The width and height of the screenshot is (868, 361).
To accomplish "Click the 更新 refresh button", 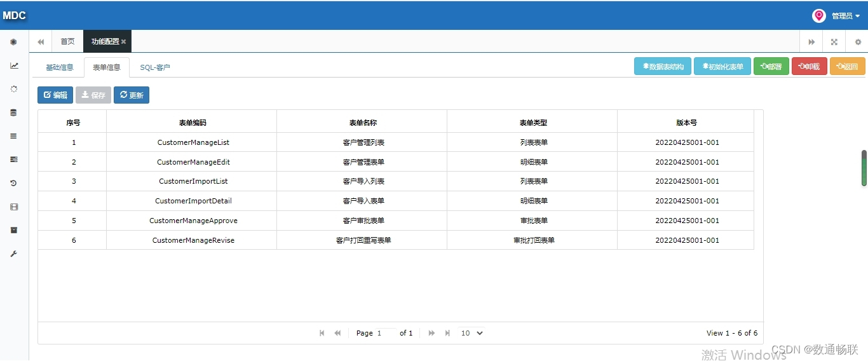I will point(132,95).
